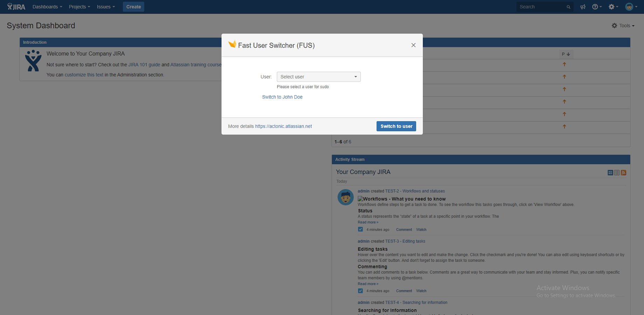The width and height of the screenshot is (644, 315).
Task: Click the 'Today' date label
Action: pyautogui.click(x=342, y=181)
